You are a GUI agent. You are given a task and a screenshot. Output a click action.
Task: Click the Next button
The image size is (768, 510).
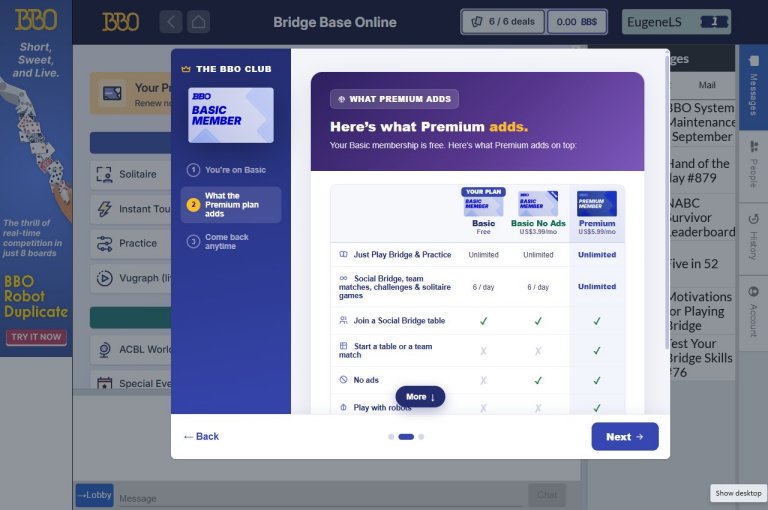[x=624, y=437]
